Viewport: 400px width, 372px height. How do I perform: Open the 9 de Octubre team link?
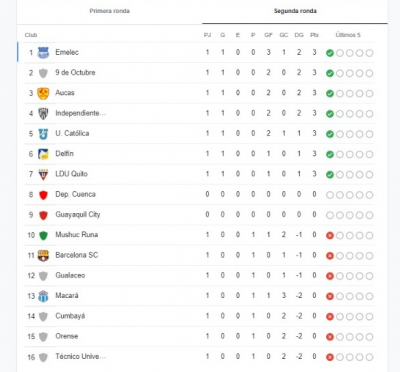[x=75, y=73]
